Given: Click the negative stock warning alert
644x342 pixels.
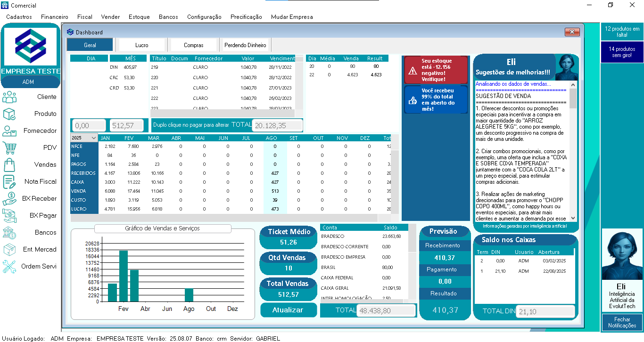Looking at the screenshot, I should point(436,70).
